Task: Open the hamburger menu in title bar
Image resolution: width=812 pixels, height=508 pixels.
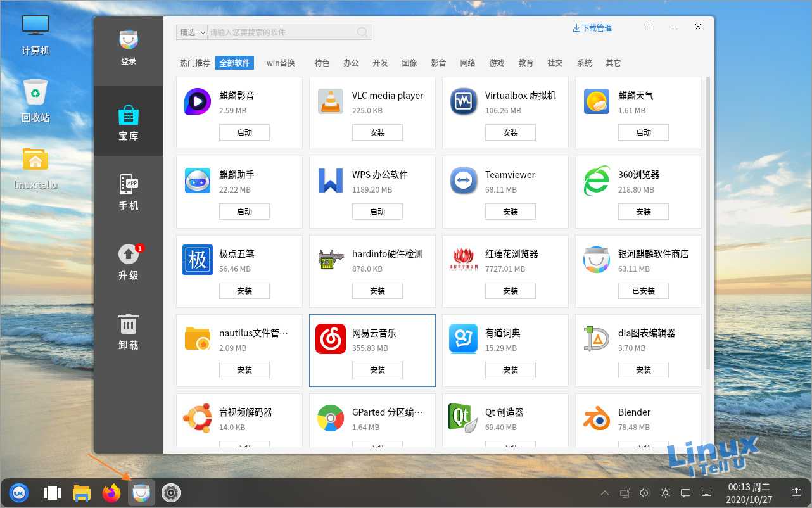Action: click(x=647, y=27)
